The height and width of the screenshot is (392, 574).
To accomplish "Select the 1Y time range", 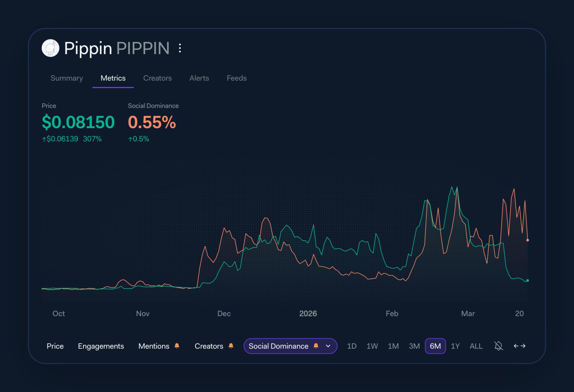I will click(455, 346).
